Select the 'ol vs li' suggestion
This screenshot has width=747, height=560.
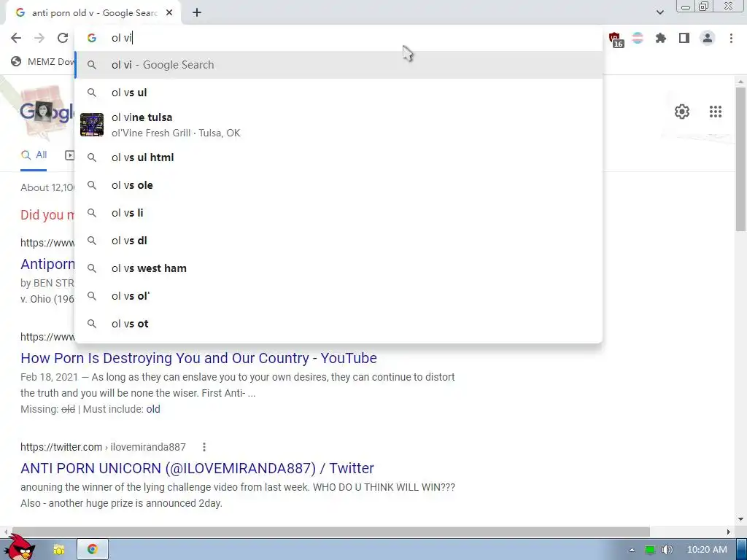[338, 213]
